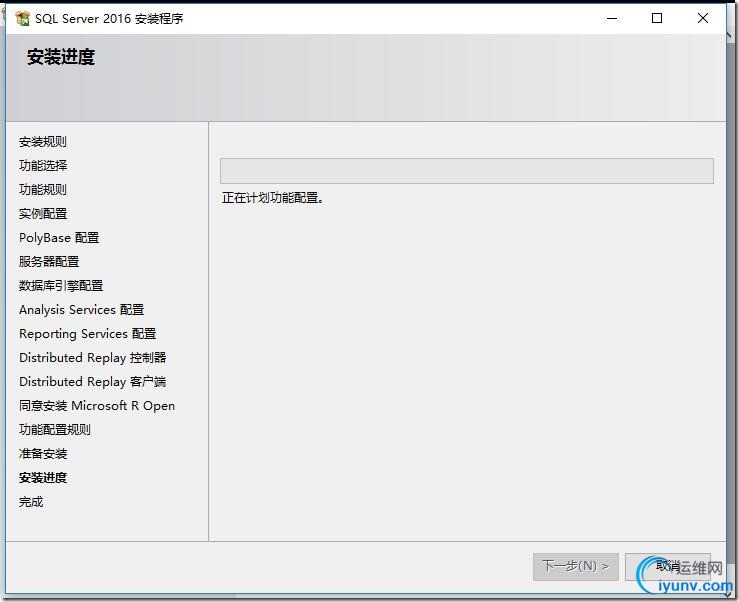
Task: Select the 完成 step
Action: (x=31, y=502)
